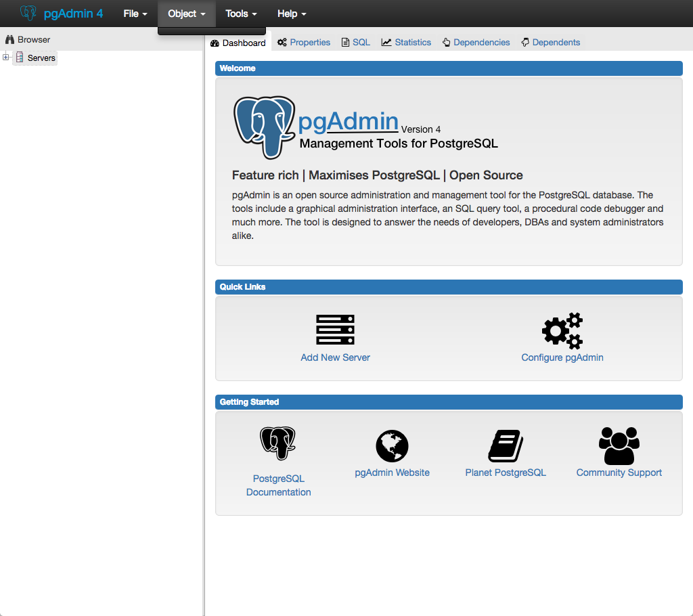This screenshot has width=693, height=616.
Task: Switch to the Properties tab
Action: 304,42
